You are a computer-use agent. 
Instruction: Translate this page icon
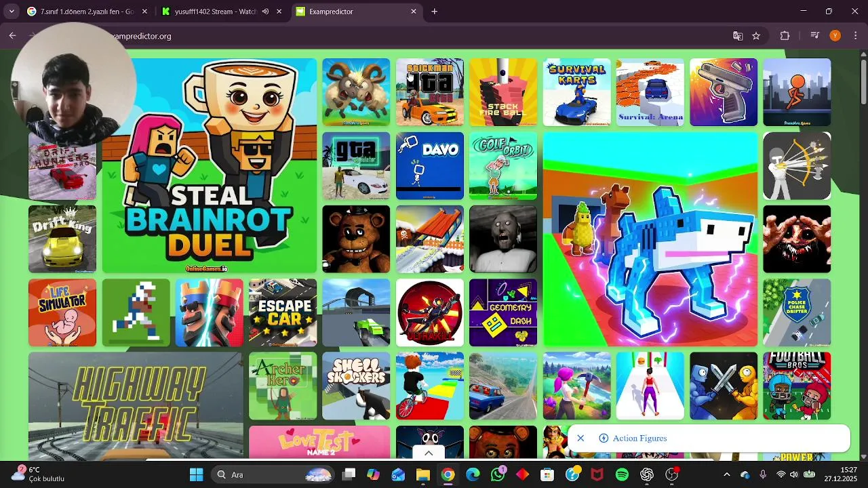point(738,36)
